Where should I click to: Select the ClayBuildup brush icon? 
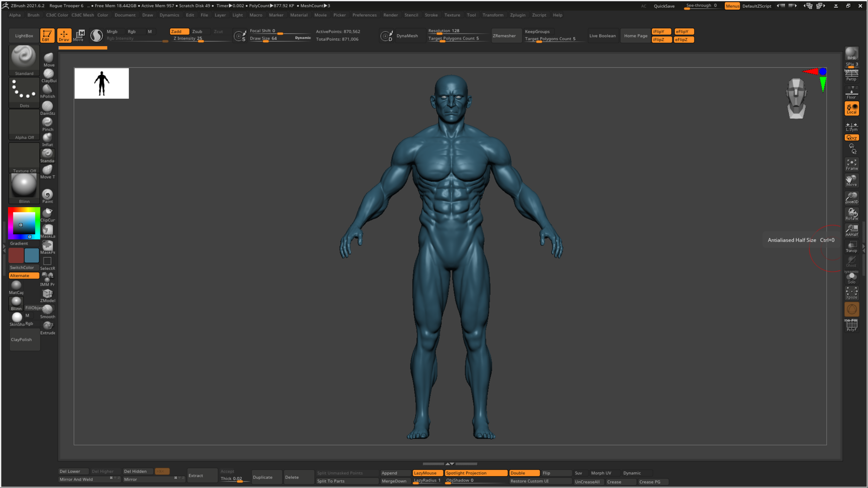48,74
